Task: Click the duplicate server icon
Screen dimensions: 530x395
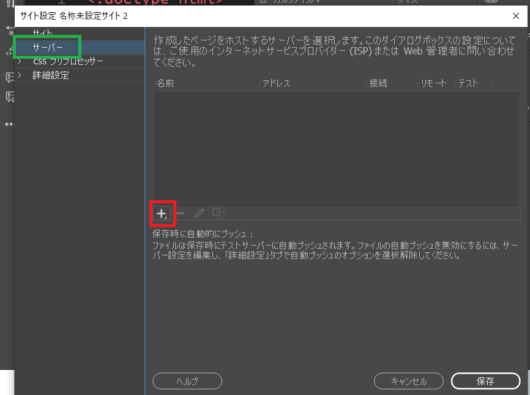Action: click(218, 214)
